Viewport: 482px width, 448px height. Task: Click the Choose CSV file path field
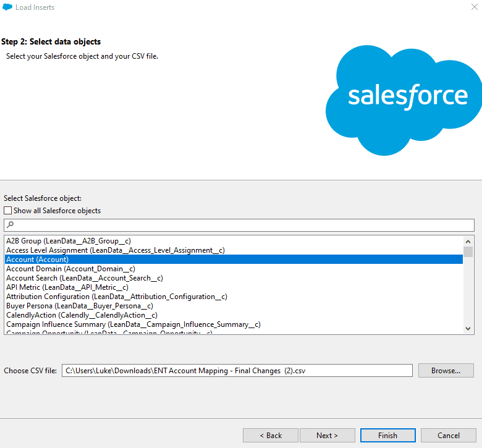click(x=237, y=370)
